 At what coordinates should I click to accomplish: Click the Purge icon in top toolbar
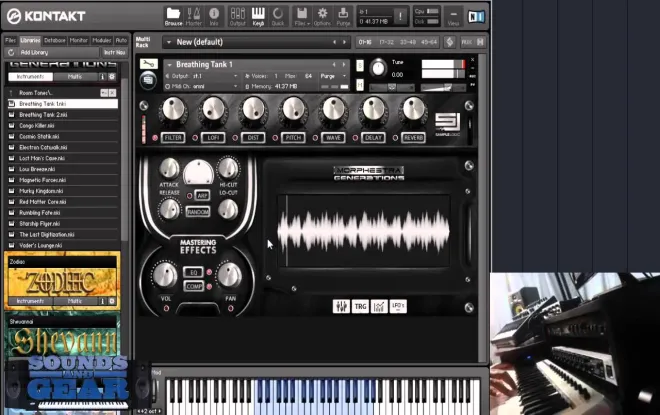click(x=343, y=16)
